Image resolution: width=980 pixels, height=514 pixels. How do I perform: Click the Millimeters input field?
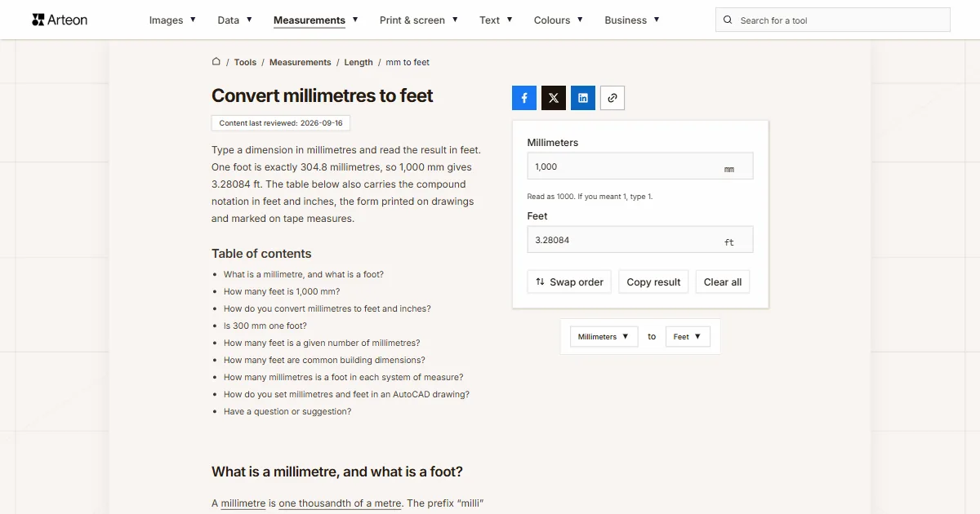pos(640,166)
